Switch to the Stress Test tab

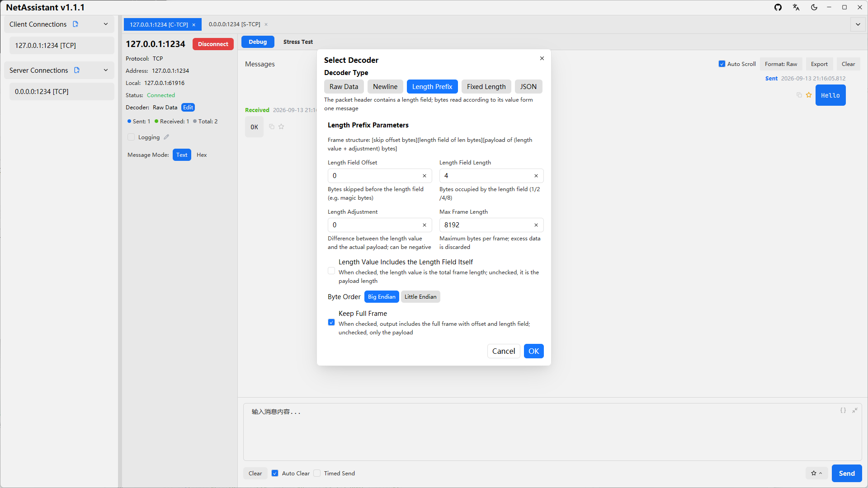[x=298, y=42]
